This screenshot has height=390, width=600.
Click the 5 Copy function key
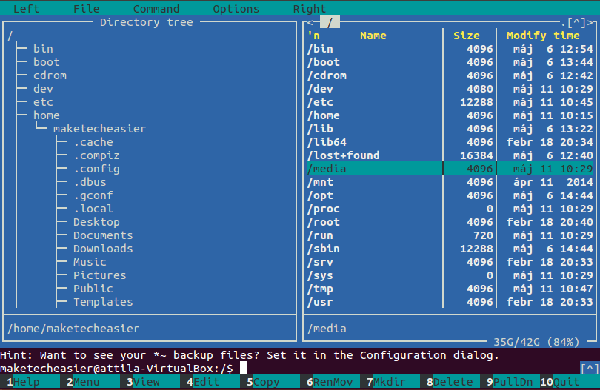click(x=270, y=382)
